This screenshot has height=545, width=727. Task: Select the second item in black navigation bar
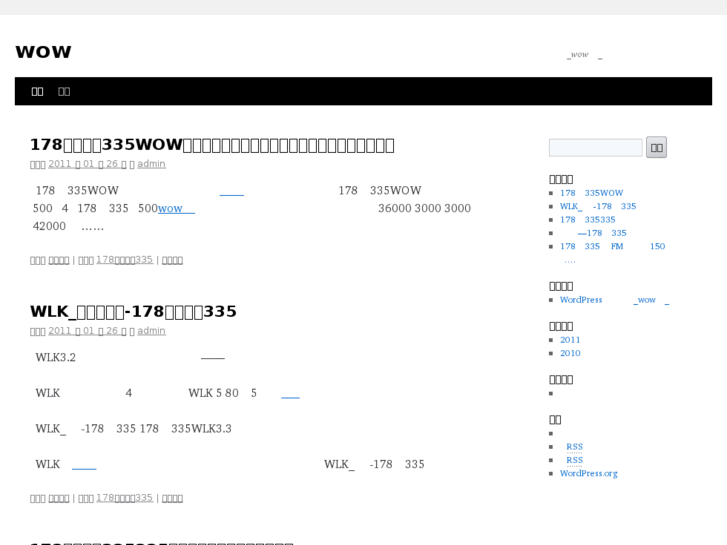(64, 91)
